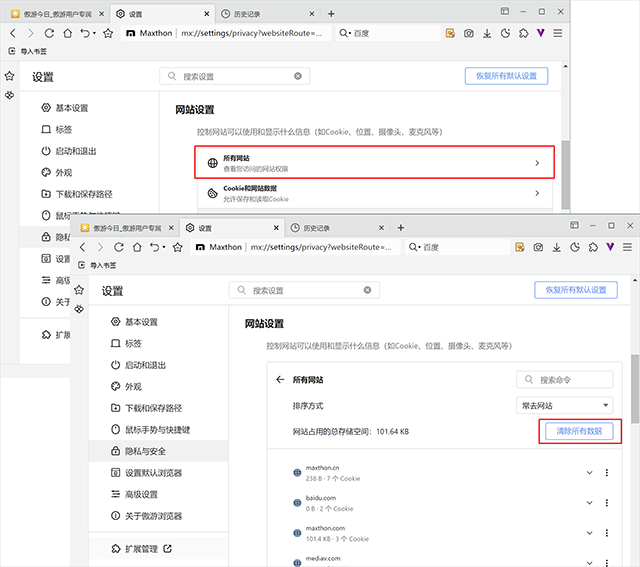Switch to 历史记录 tab in front window
Image resolution: width=640 pixels, height=567 pixels.
click(x=337, y=228)
